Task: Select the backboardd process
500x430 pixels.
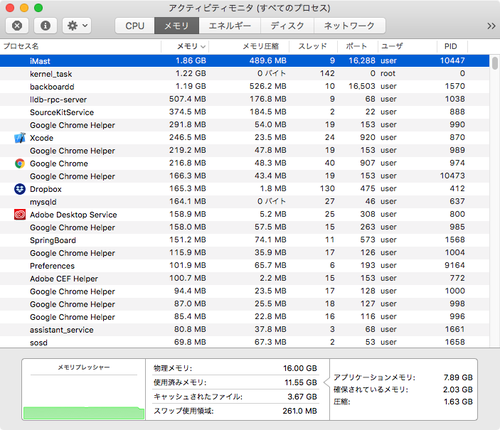Action: coord(245,86)
